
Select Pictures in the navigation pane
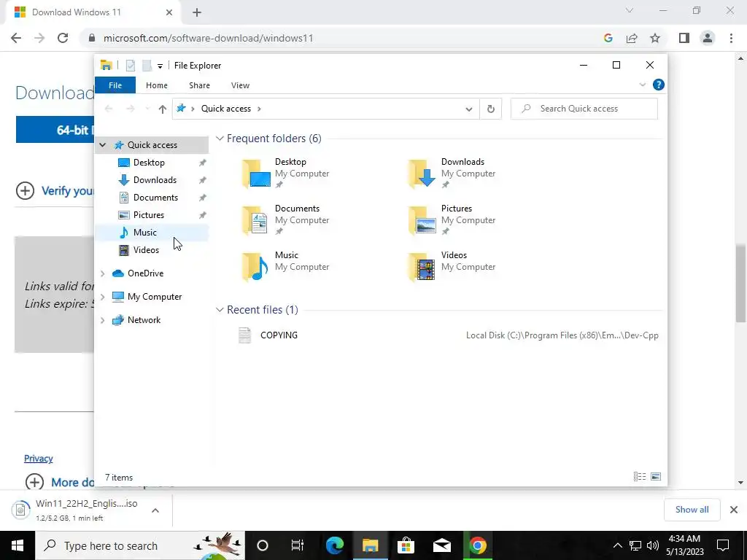(x=148, y=215)
